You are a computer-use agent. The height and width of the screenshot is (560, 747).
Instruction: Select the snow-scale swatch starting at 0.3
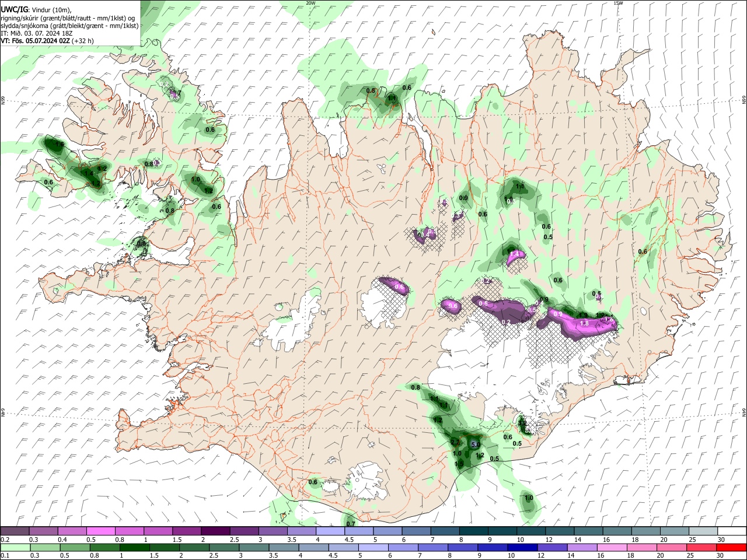click(x=43, y=531)
